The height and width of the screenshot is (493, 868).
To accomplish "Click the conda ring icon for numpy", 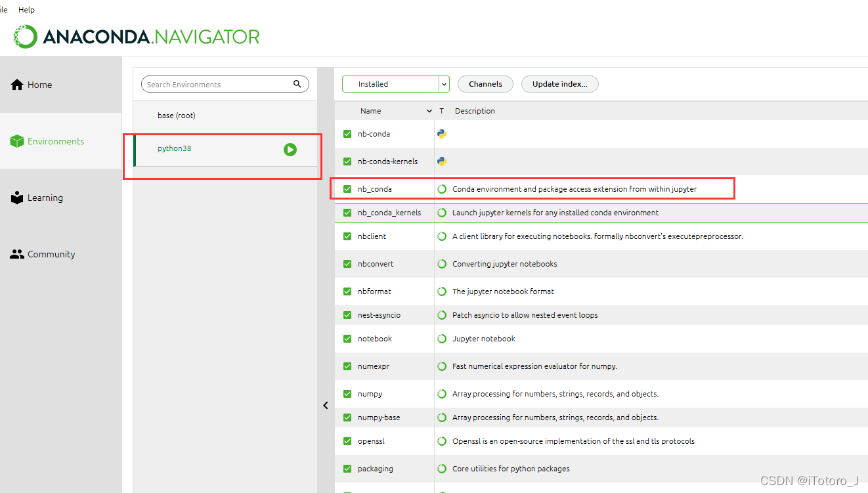I will tap(442, 394).
